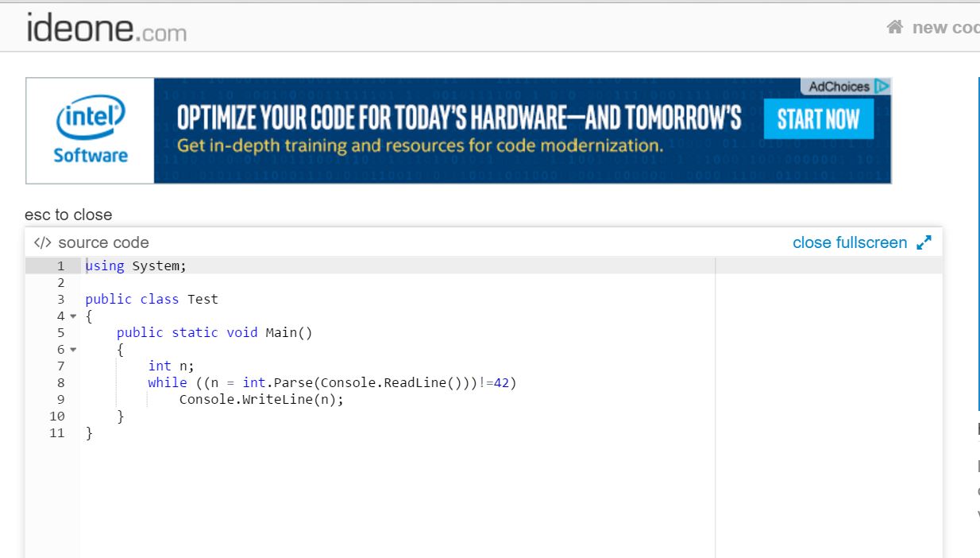This screenshot has width=980, height=558.
Task: Click the home icon beside "new code"
Action: (x=894, y=26)
